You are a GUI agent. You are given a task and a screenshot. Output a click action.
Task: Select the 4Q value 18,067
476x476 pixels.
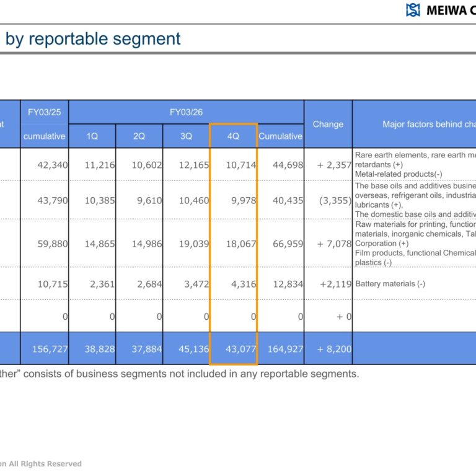(x=240, y=244)
